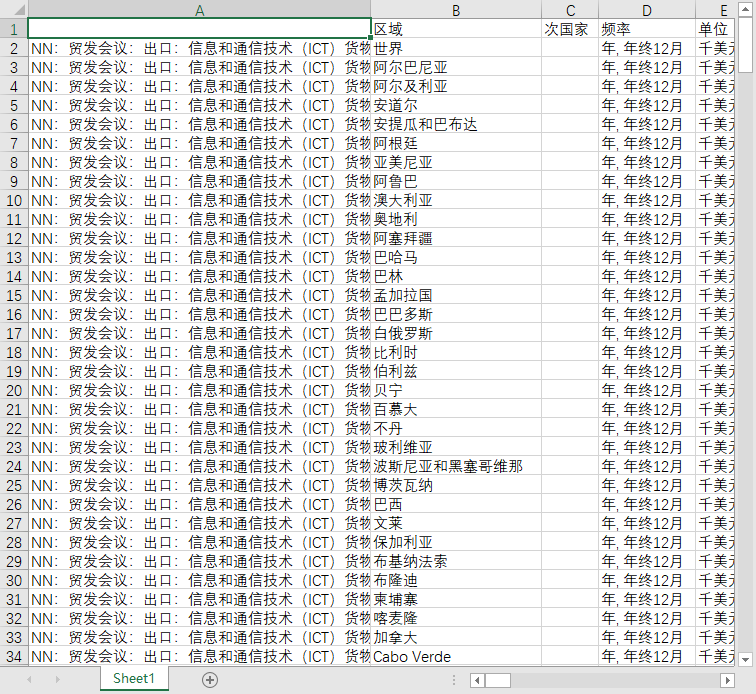Select cell containing 孟加拉国

(456, 295)
